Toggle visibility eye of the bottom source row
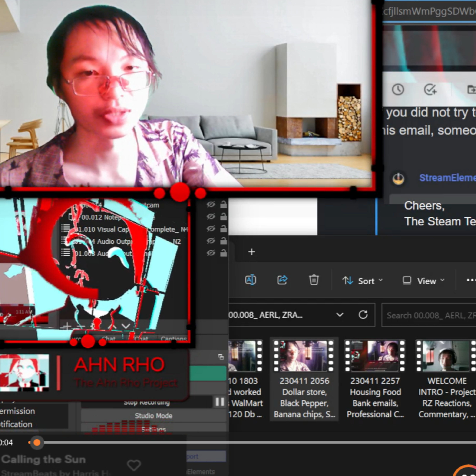 point(211,253)
